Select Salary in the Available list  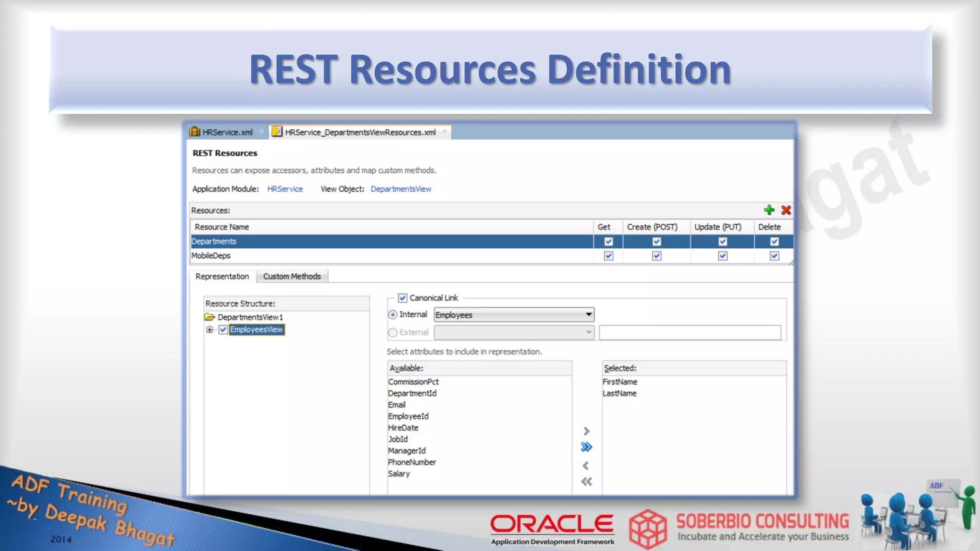(399, 474)
